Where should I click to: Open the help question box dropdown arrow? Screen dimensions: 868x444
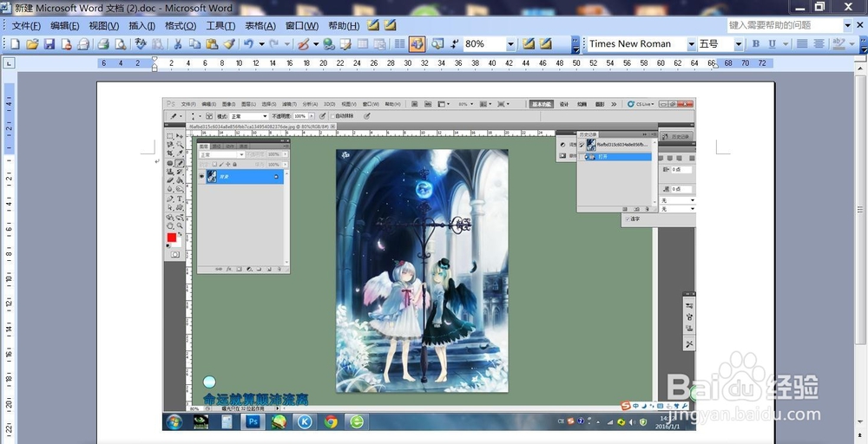coord(847,25)
